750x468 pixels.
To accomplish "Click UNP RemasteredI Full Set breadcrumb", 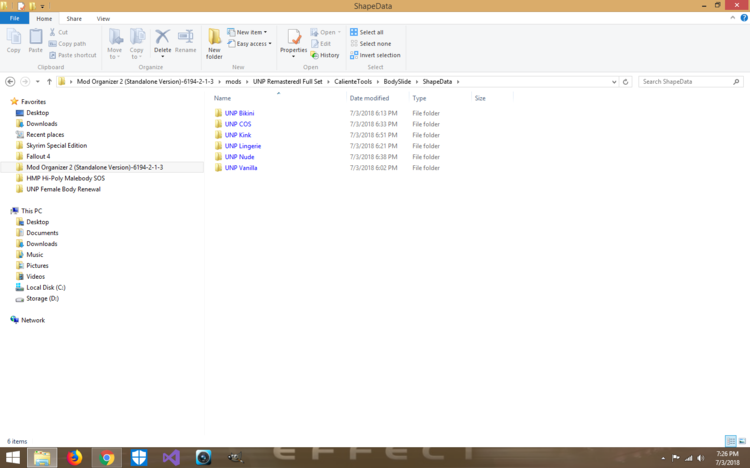I will coord(287,82).
